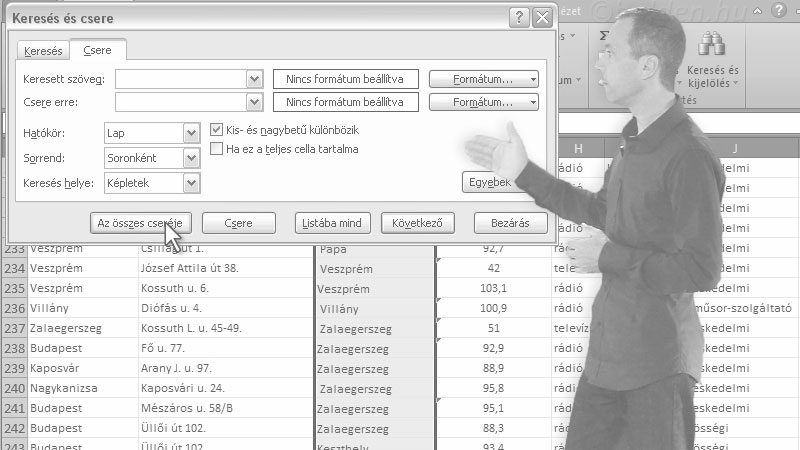Click cell with value 103,1
This screenshot has width=800, height=450.
pyautogui.click(x=493, y=288)
